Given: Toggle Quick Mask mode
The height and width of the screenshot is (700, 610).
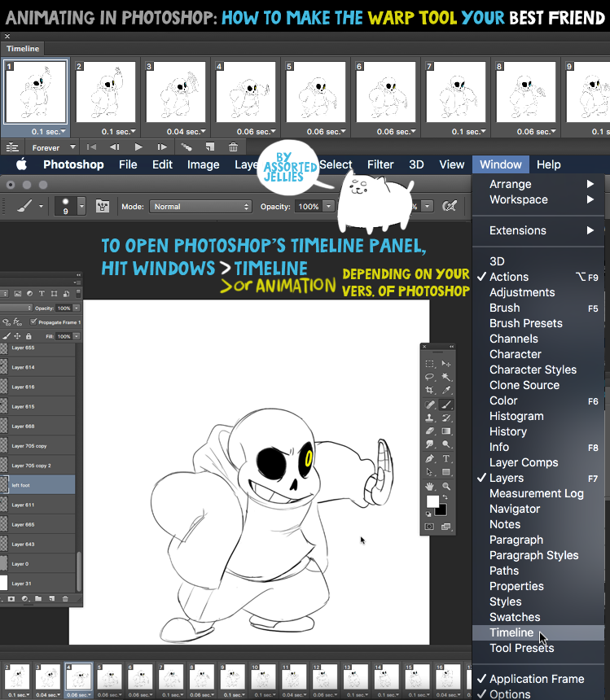Looking at the screenshot, I should (429, 527).
